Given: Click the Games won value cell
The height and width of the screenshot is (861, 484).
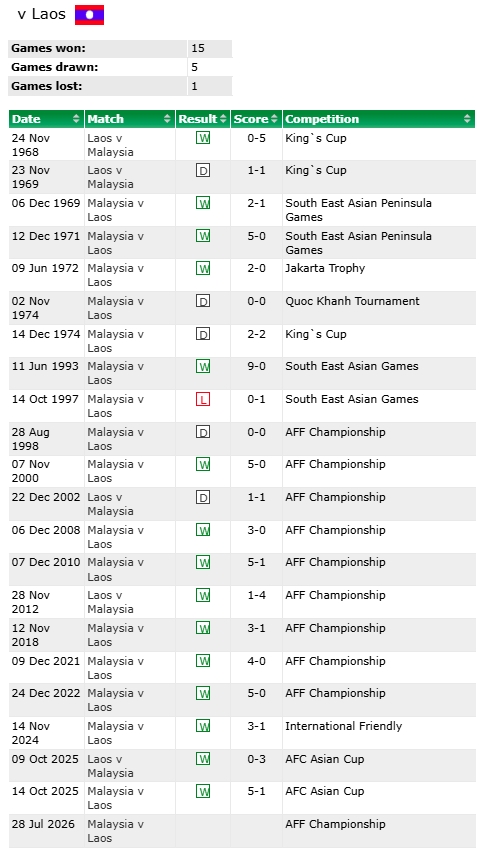Looking at the screenshot, I should click(x=209, y=48).
